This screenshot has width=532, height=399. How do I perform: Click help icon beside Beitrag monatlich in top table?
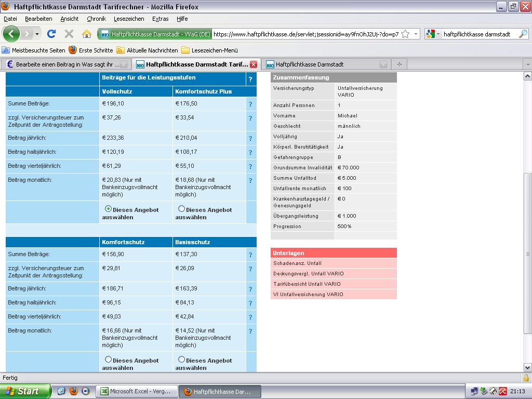[x=250, y=181]
